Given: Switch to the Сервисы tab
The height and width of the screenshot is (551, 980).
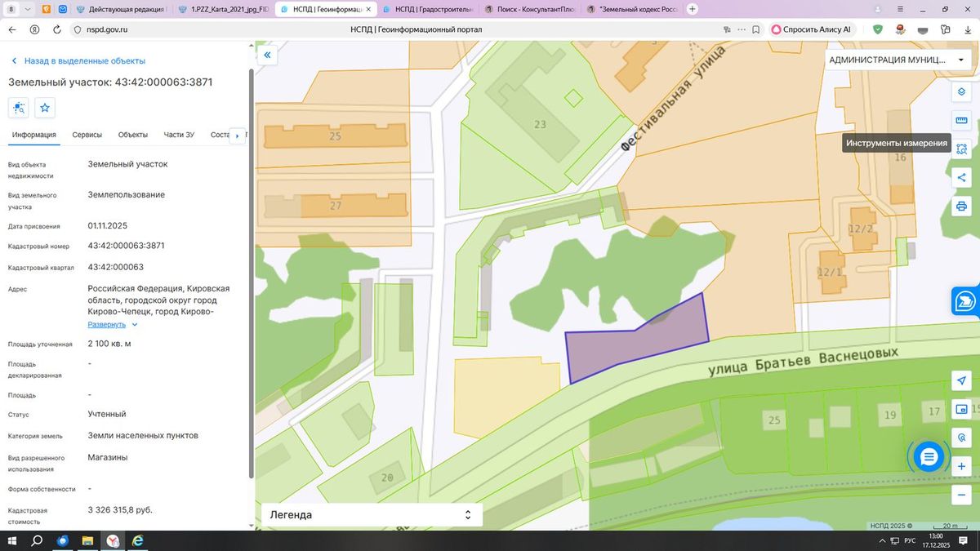Looking at the screenshot, I should tap(87, 135).
